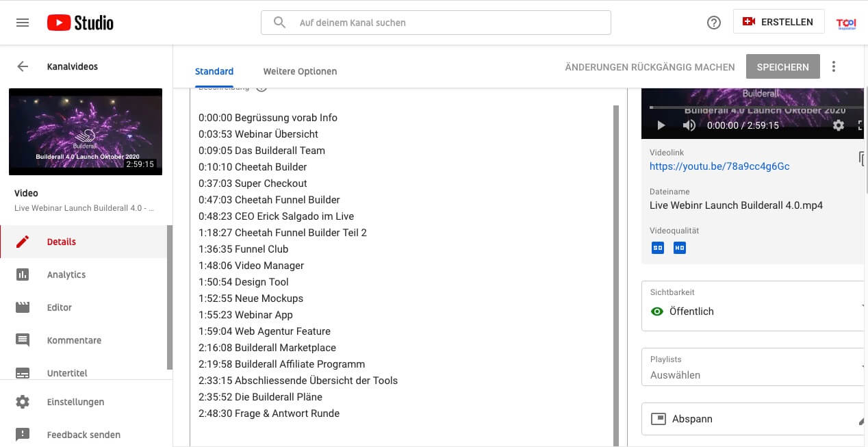Open Kommentare in the sidebar
Viewport: 868px width, 447px height.
(x=84, y=340)
